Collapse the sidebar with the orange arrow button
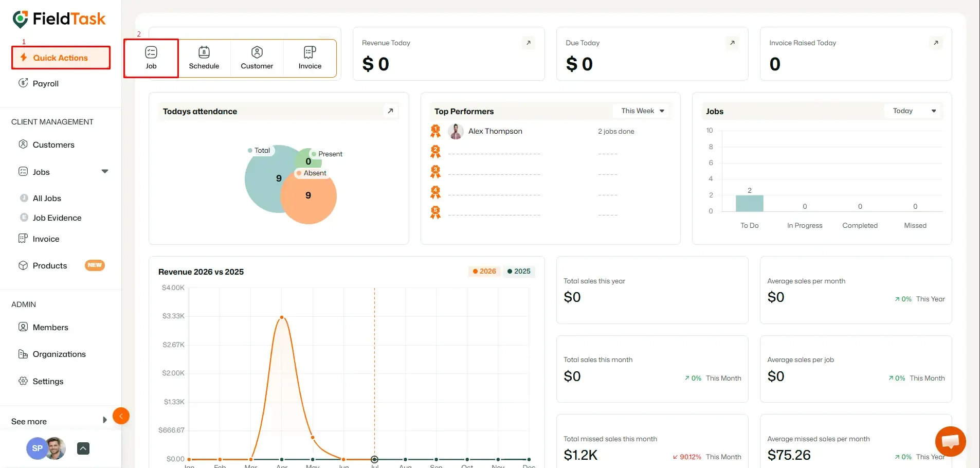 coord(121,416)
